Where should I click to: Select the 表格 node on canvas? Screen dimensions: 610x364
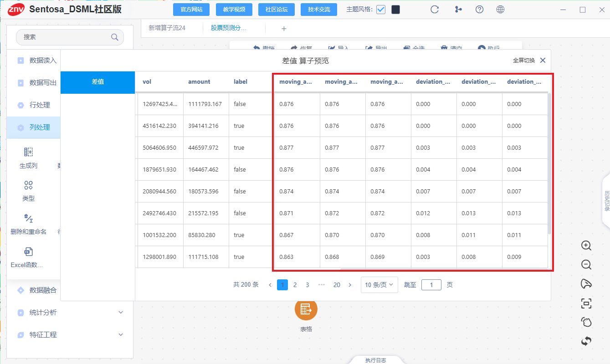(x=306, y=309)
